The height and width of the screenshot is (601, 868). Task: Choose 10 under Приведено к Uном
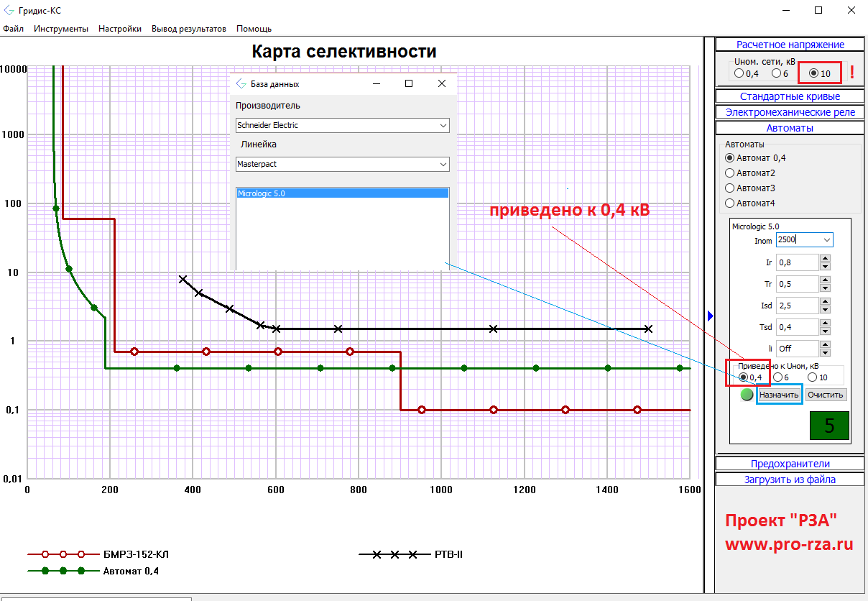tap(812, 377)
